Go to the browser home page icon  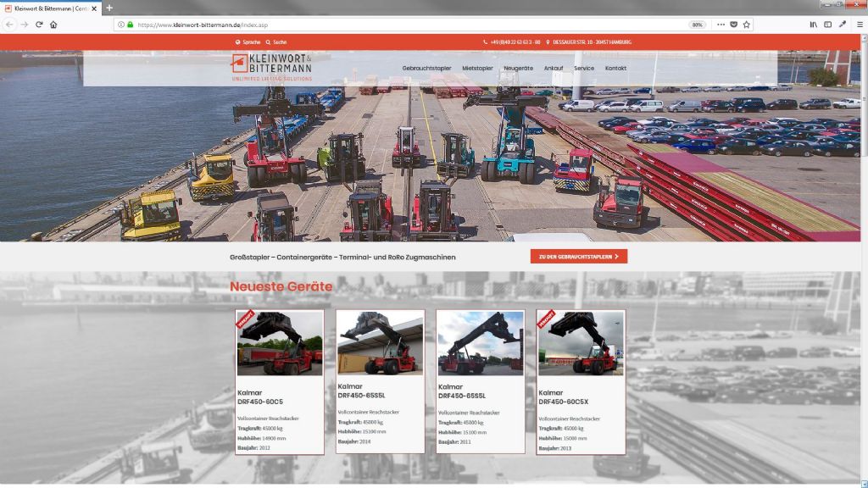click(53, 25)
